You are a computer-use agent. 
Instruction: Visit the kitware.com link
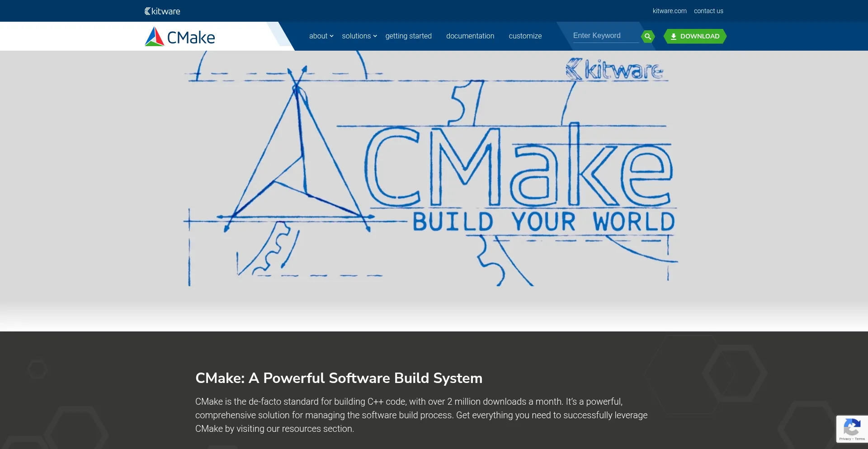(x=669, y=11)
